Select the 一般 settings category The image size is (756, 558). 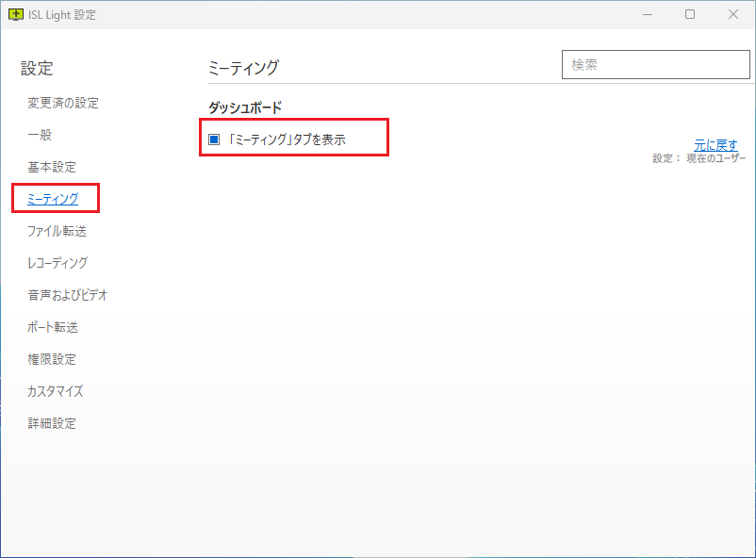tap(40, 135)
